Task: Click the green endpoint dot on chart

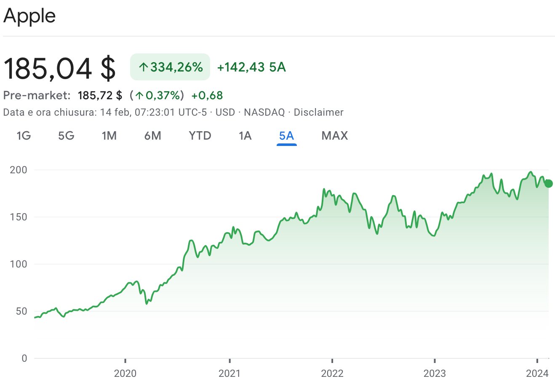Action: tap(548, 183)
